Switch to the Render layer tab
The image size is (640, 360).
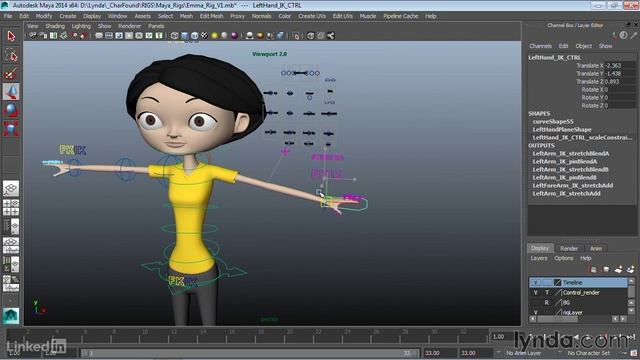569,248
